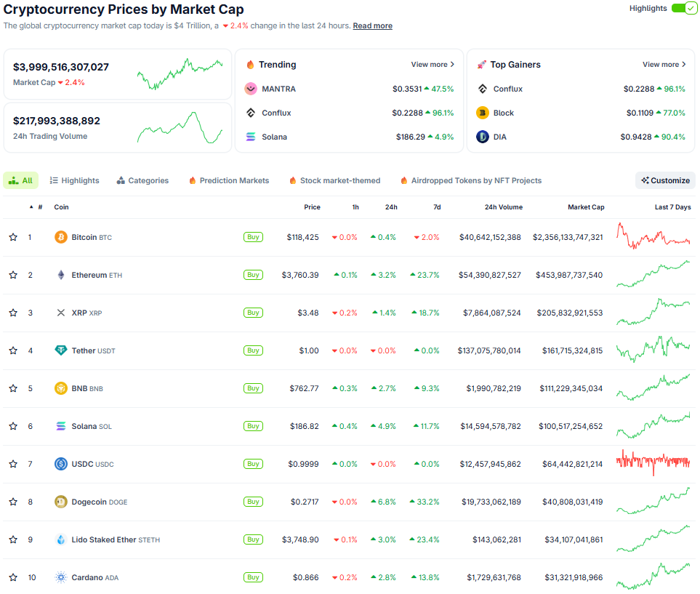Star the Solana row in the table
This screenshot has height=594, width=700.
(x=13, y=426)
